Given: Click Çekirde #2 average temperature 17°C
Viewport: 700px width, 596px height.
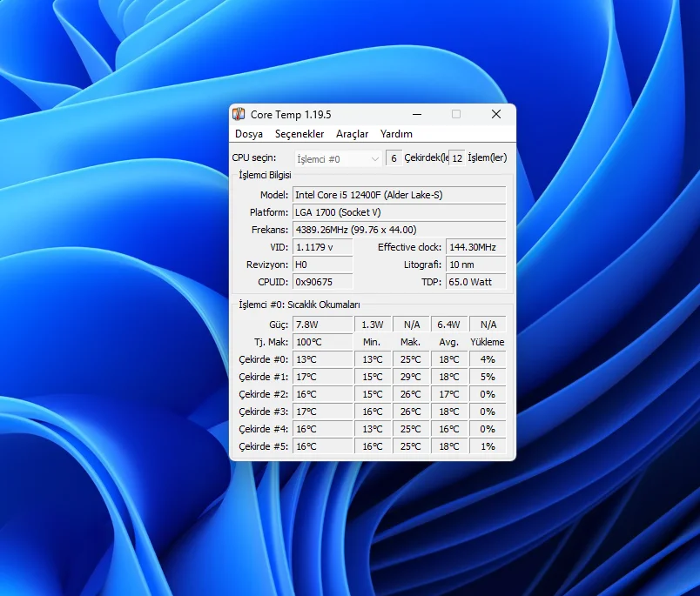Looking at the screenshot, I should 448,394.
